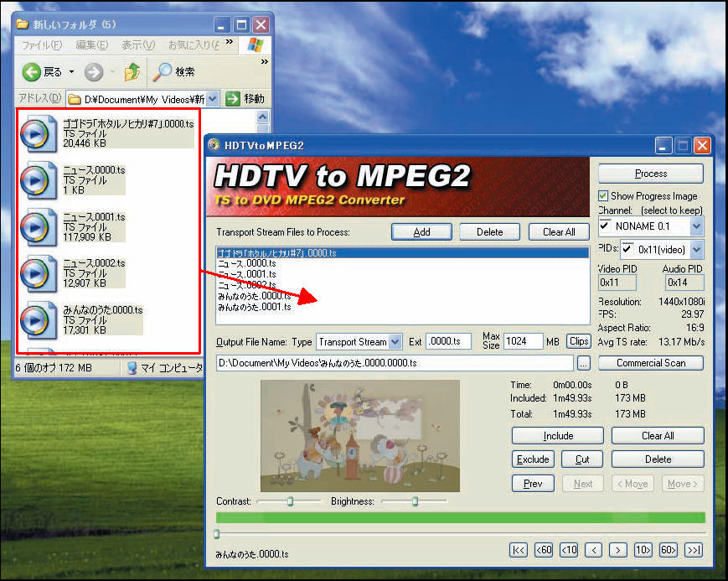Screen dimensions: 728x581
Task: Open the 編集(E) menu in Explorer
Action: point(92,45)
